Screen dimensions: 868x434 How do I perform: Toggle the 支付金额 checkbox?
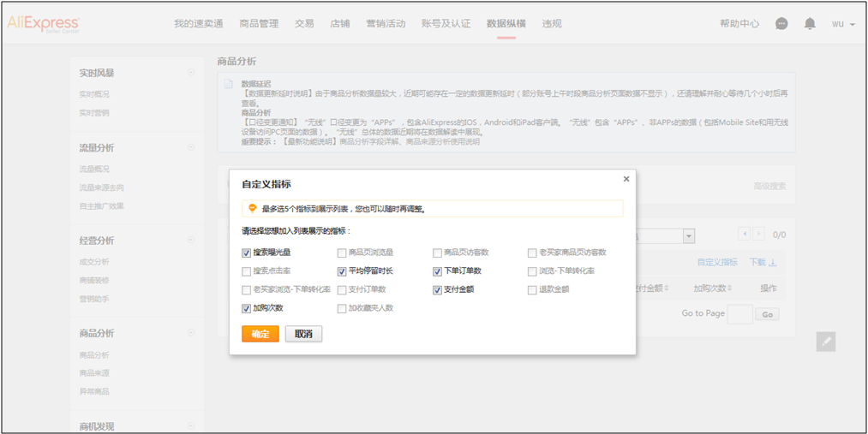pyautogui.click(x=437, y=289)
